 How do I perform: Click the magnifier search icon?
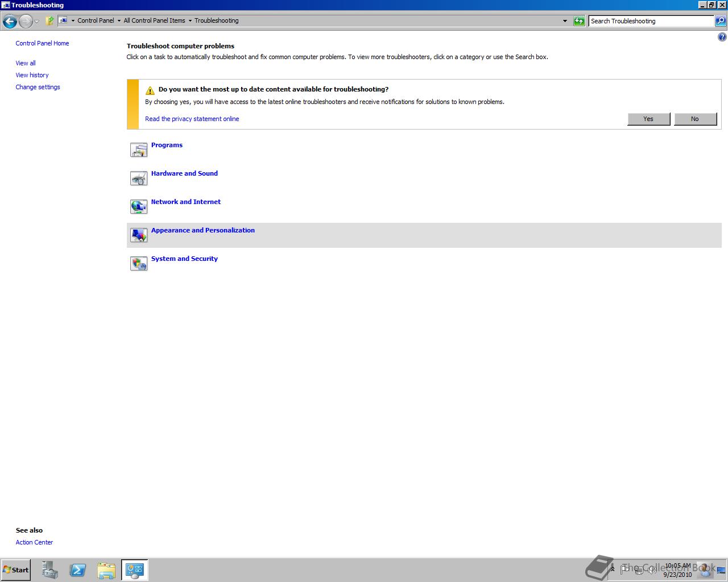point(721,21)
